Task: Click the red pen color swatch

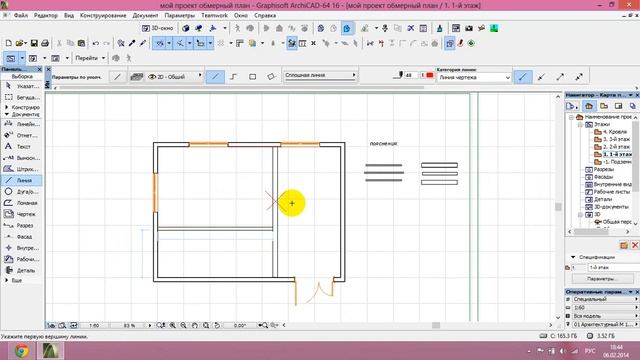Action: tap(429, 75)
